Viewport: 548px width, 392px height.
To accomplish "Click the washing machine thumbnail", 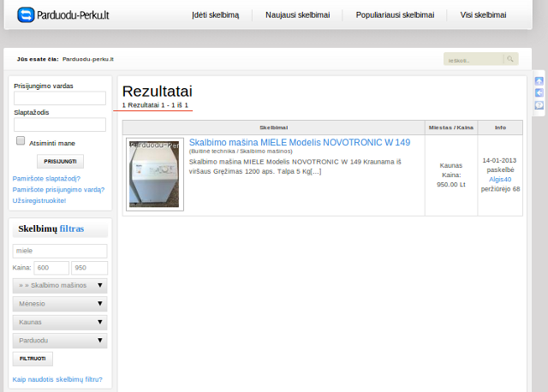I will pos(155,175).
